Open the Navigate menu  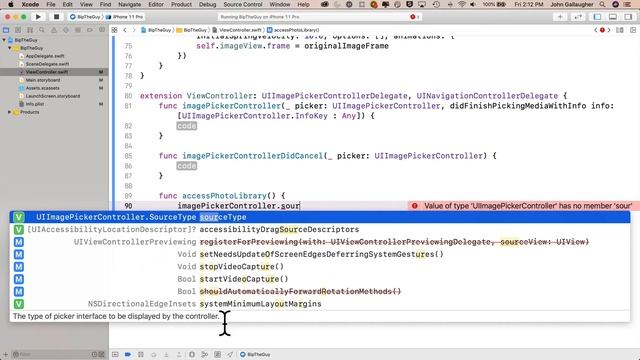[x=129, y=4]
